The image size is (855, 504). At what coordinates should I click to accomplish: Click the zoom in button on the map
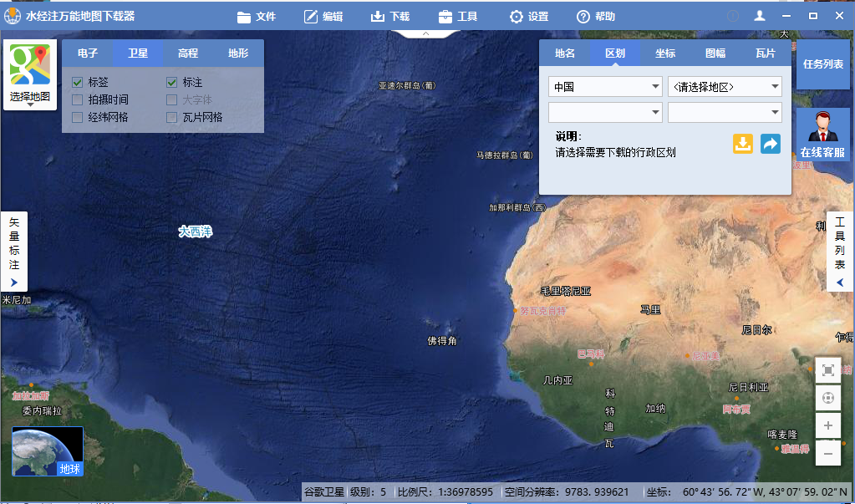(x=827, y=425)
